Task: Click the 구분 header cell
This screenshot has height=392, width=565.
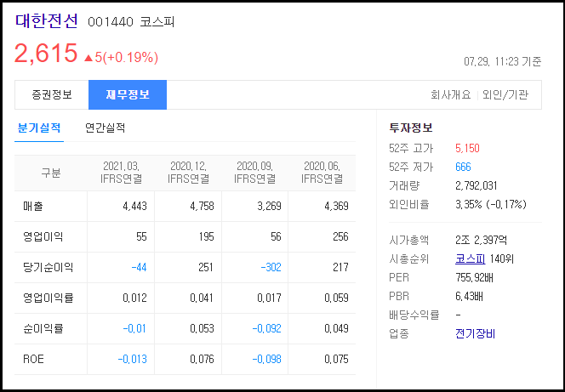Action: [x=51, y=173]
